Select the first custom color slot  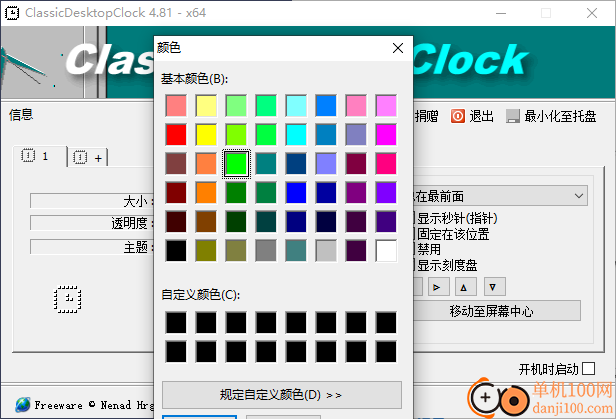[176, 322]
